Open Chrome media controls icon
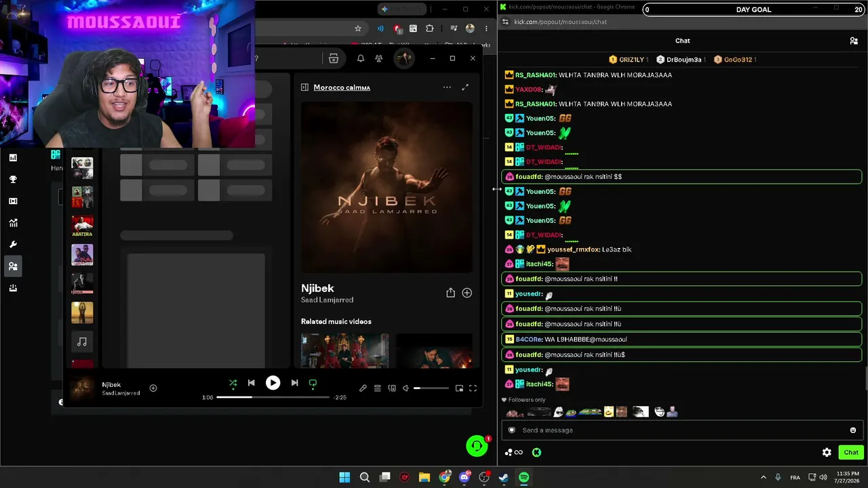The width and height of the screenshot is (868, 488). tap(454, 28)
